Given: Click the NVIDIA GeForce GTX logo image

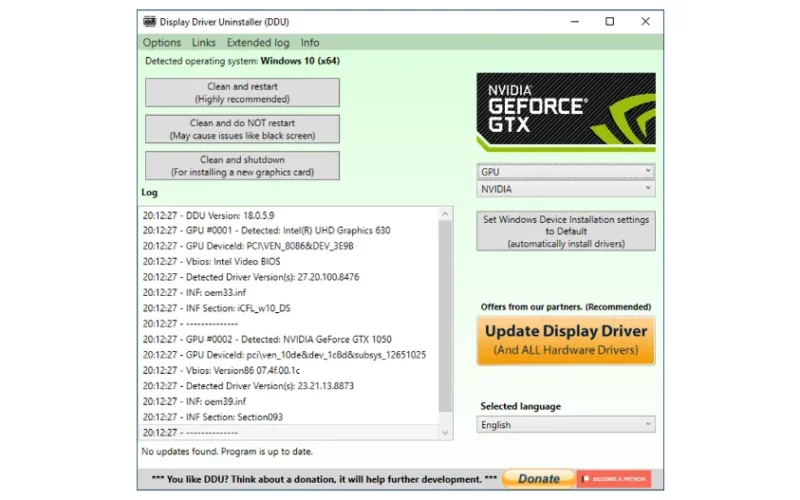Looking at the screenshot, I should tap(566, 112).
